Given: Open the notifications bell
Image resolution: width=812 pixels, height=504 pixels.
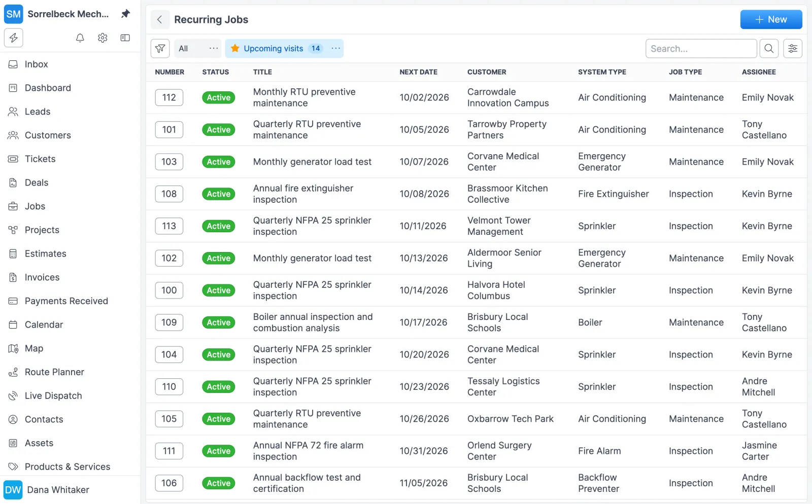Looking at the screenshot, I should click(x=80, y=38).
